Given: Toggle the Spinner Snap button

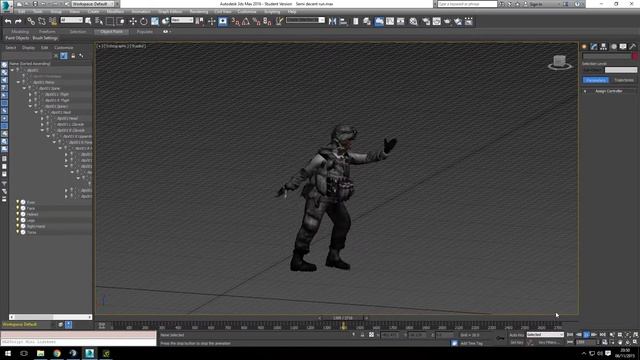Looking at the screenshot, I should [267, 21].
